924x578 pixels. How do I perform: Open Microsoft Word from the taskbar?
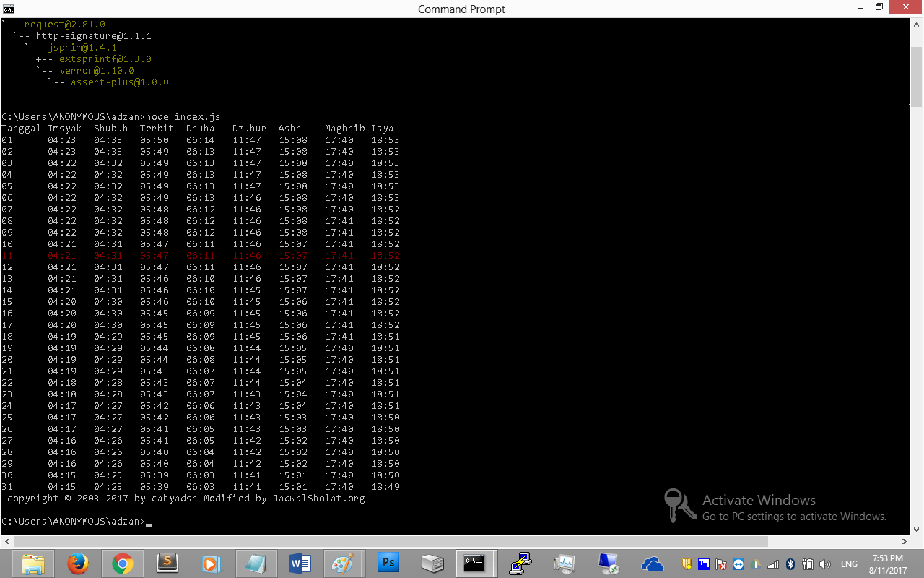coord(300,564)
